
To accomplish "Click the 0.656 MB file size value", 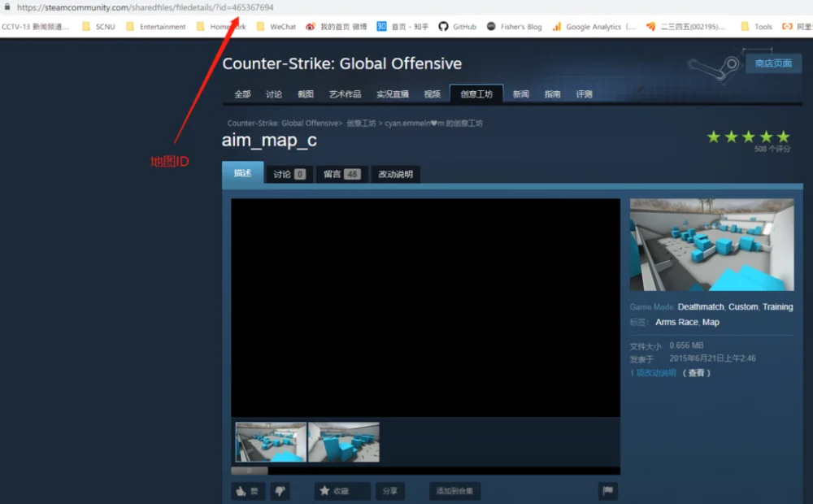I will point(686,345).
